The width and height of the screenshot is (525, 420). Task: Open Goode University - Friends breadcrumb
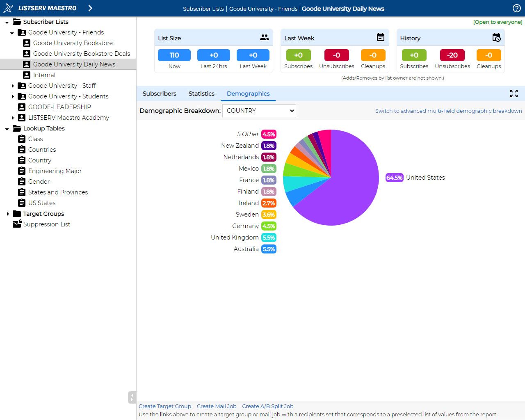point(263,9)
